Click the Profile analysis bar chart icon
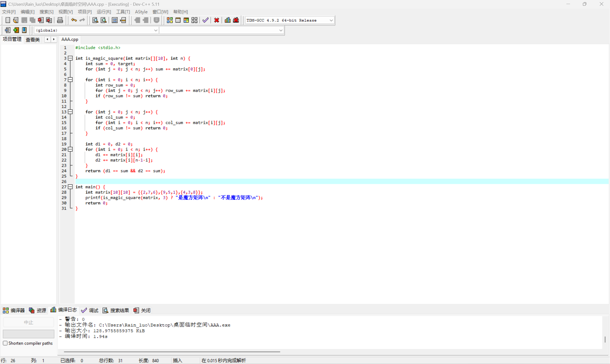 coord(228,20)
